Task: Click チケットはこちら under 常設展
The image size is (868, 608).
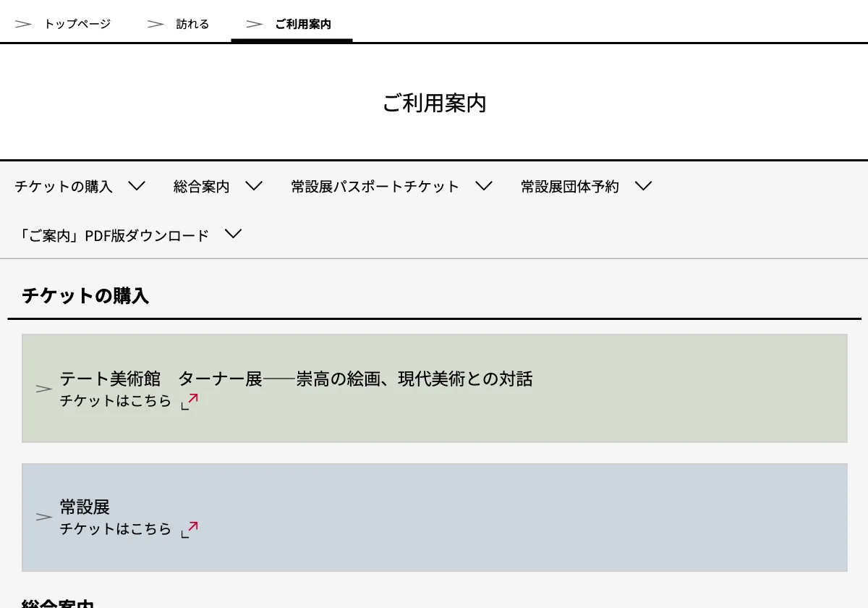Action: tap(116, 528)
